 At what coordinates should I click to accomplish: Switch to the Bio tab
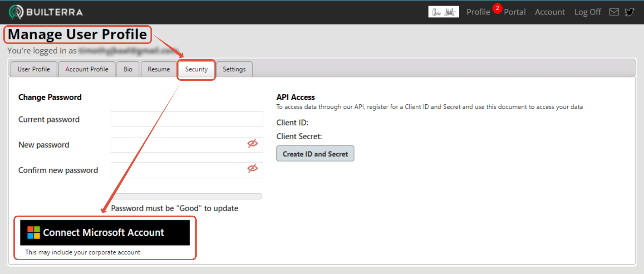click(x=128, y=69)
